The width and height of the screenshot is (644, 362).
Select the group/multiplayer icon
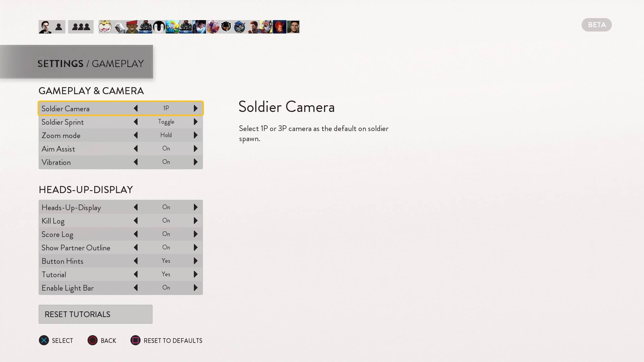[80, 26]
